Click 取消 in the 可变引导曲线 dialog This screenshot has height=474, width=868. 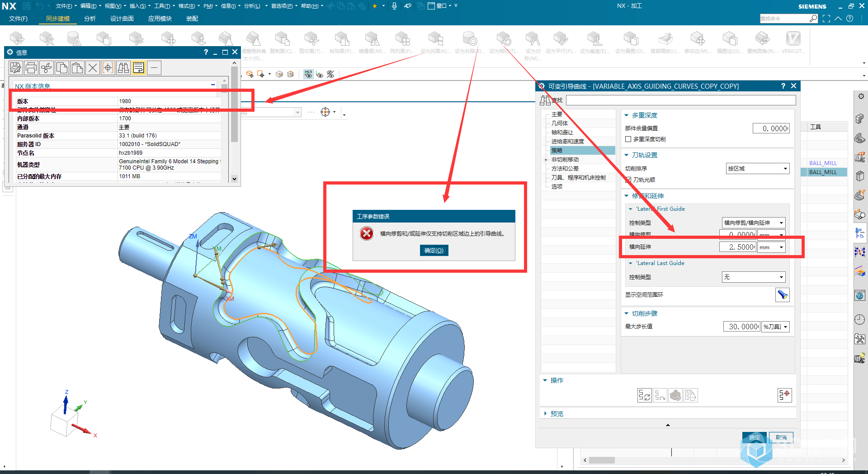781,438
